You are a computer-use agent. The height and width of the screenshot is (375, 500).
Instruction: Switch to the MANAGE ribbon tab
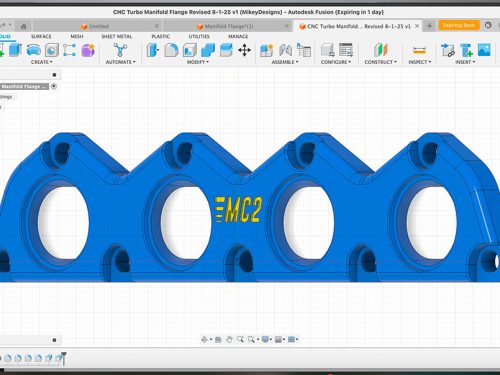(238, 36)
